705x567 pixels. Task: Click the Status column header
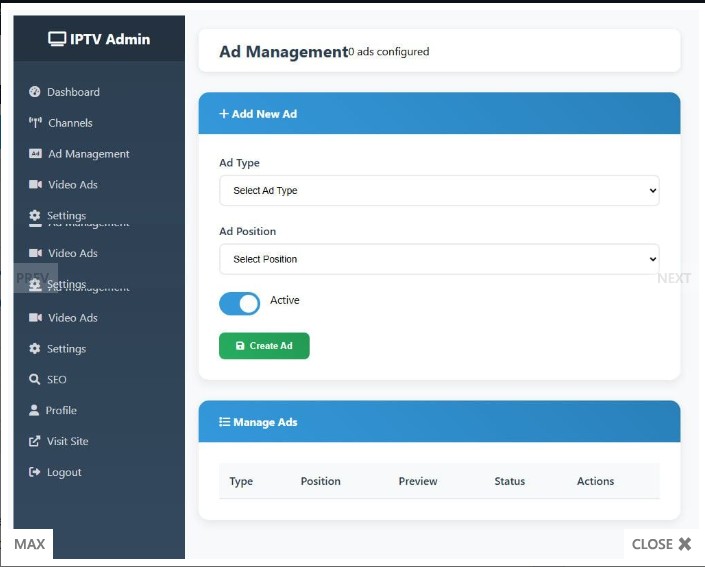point(509,481)
